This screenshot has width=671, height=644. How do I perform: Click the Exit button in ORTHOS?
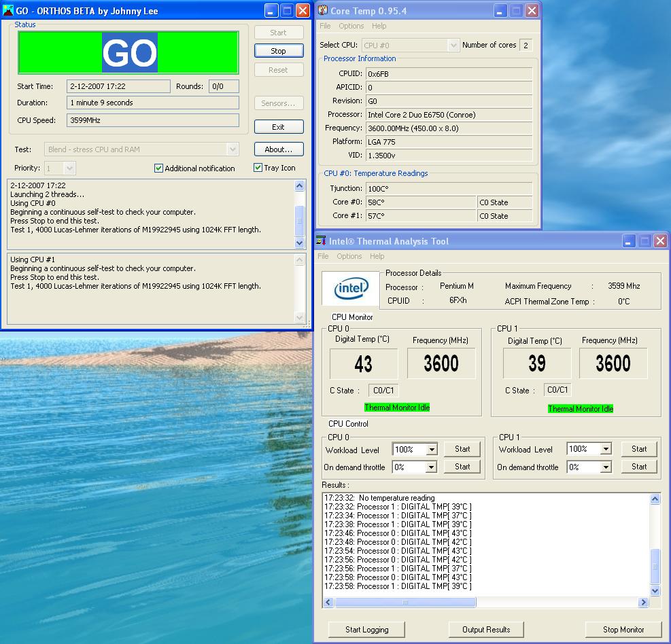pyautogui.click(x=279, y=127)
